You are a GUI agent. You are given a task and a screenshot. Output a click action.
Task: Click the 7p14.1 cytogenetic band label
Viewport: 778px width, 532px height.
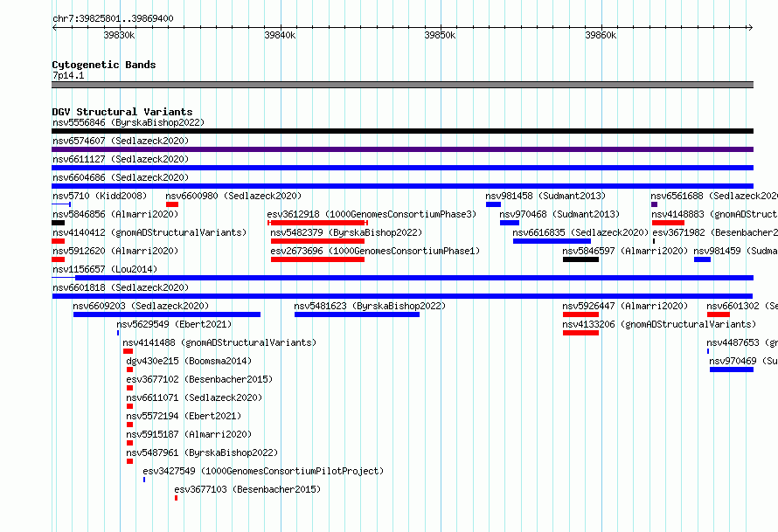pyautogui.click(x=68, y=75)
